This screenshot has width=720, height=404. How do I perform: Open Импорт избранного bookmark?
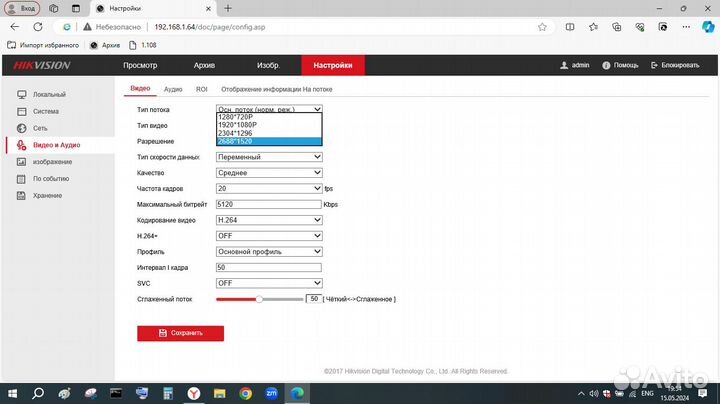[x=43, y=45]
